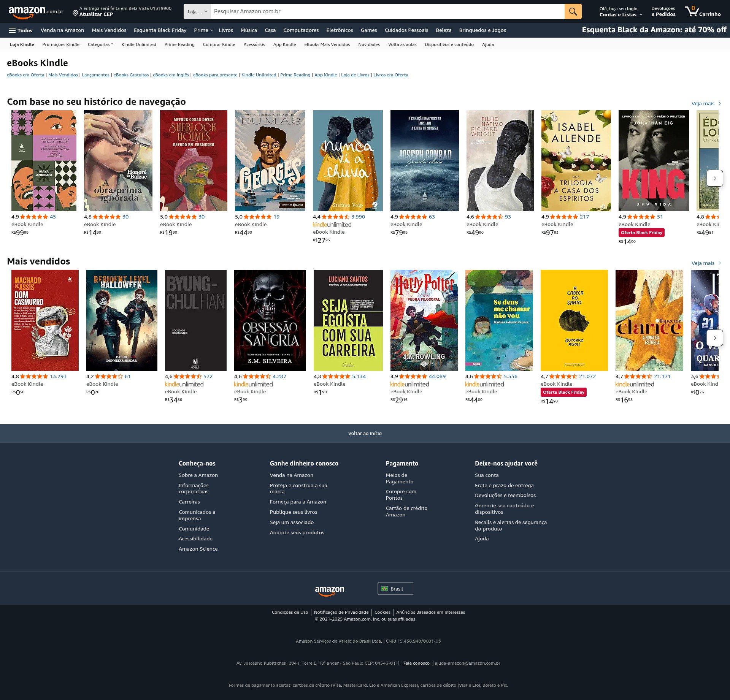Click Publique seus livros footer link
Image resolution: width=730 pixels, height=700 pixels.
click(294, 512)
